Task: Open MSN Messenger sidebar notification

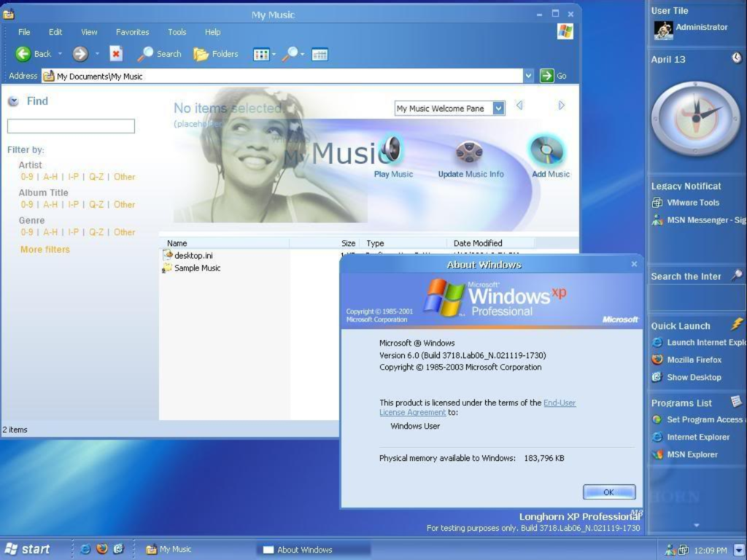Action: tap(698, 220)
